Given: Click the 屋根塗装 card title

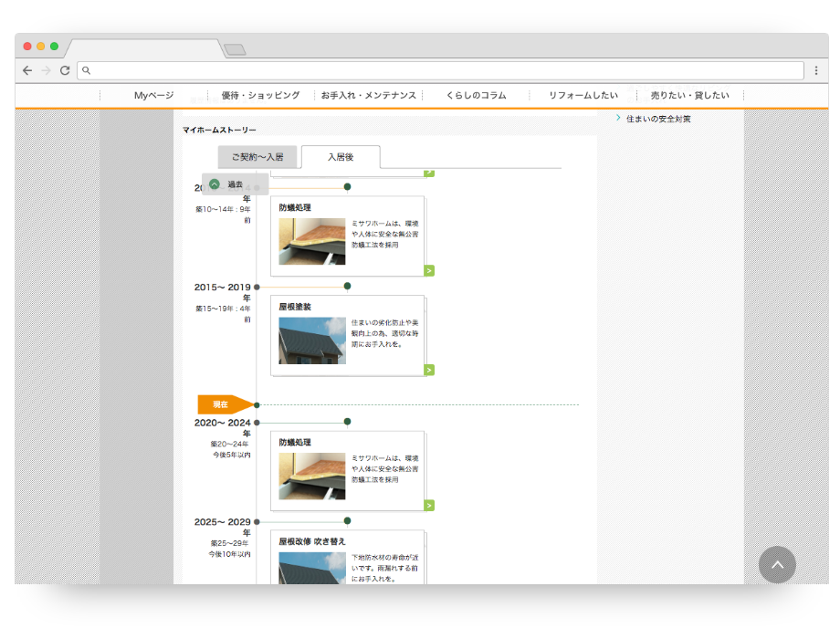Looking at the screenshot, I should [295, 307].
